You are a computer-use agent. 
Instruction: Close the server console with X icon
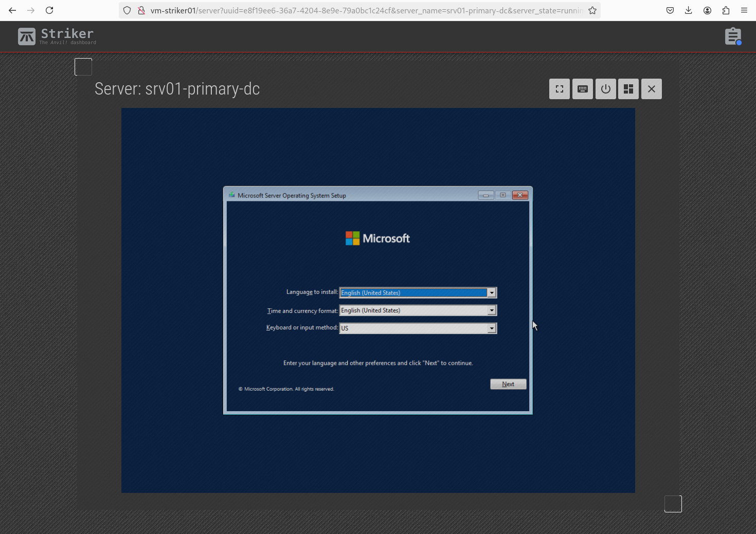pyautogui.click(x=652, y=89)
